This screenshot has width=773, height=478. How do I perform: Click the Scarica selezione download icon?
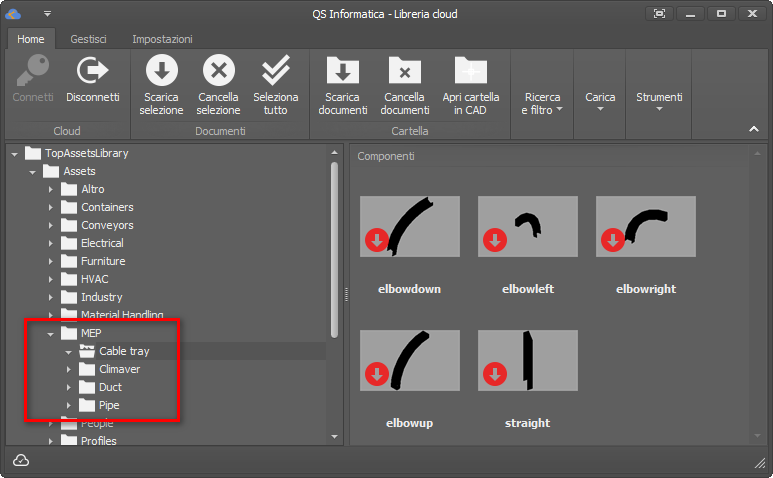click(161, 70)
